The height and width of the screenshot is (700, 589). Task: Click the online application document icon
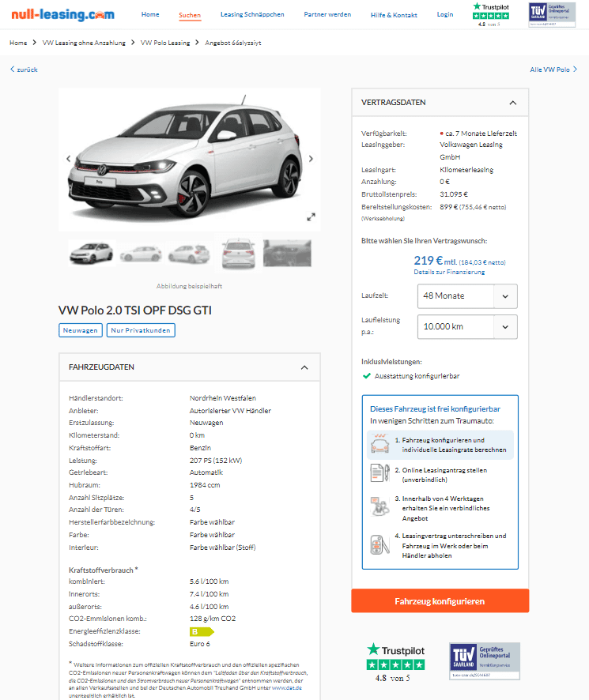pos(379,472)
